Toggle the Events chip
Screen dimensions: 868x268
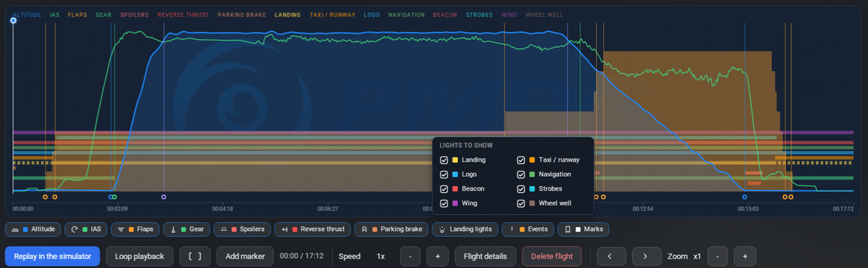528,230
